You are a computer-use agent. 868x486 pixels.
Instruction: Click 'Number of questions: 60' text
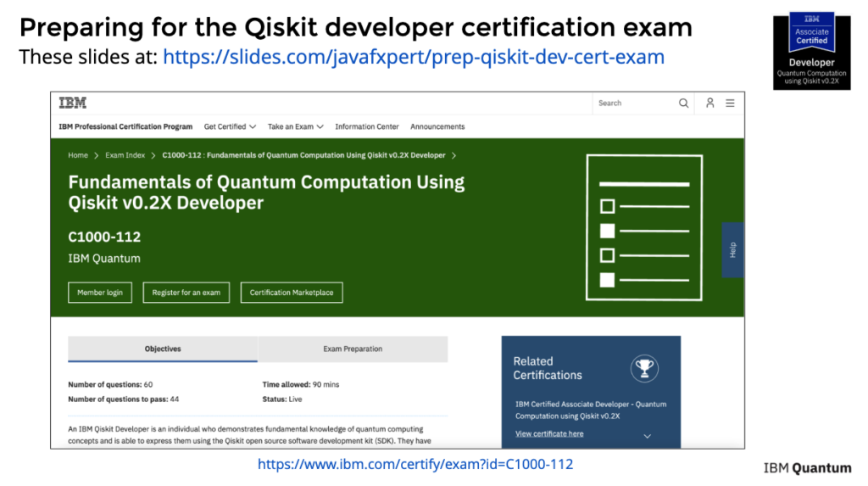(110, 384)
